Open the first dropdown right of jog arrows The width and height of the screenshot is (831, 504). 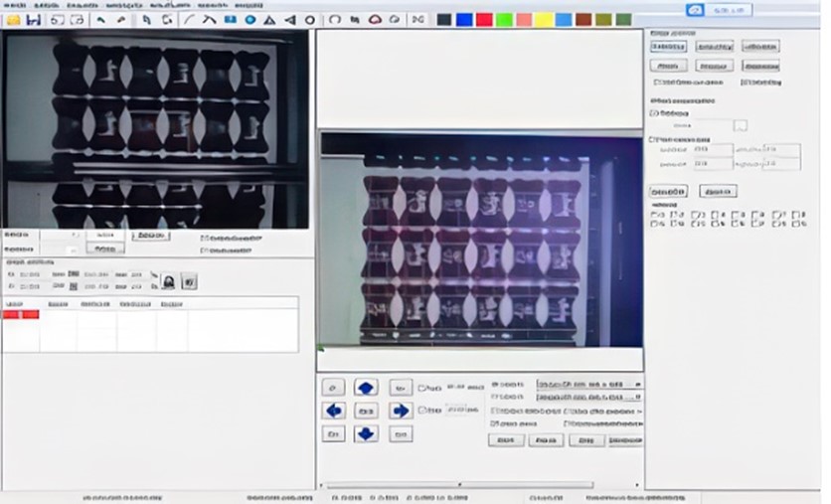click(588, 384)
